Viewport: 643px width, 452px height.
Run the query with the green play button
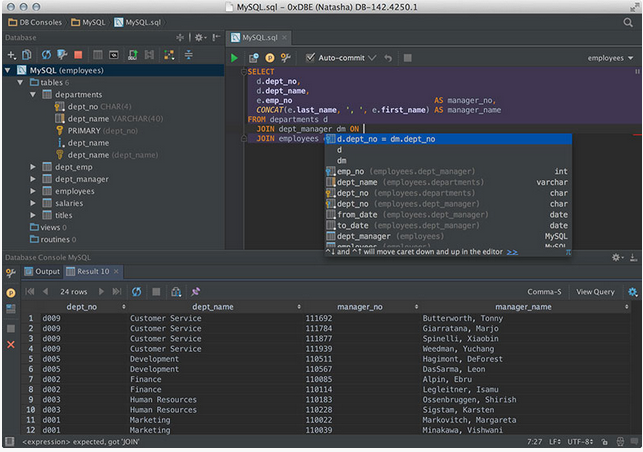click(x=234, y=58)
